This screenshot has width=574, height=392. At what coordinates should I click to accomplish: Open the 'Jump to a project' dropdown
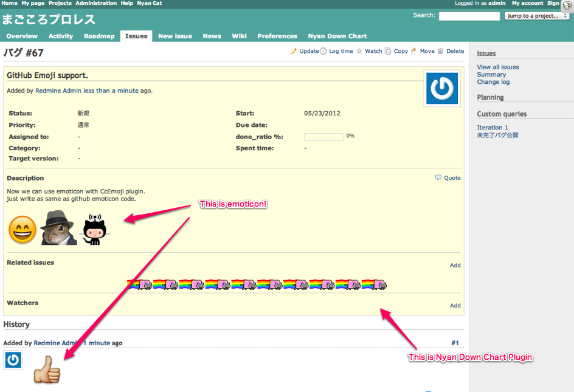(536, 16)
